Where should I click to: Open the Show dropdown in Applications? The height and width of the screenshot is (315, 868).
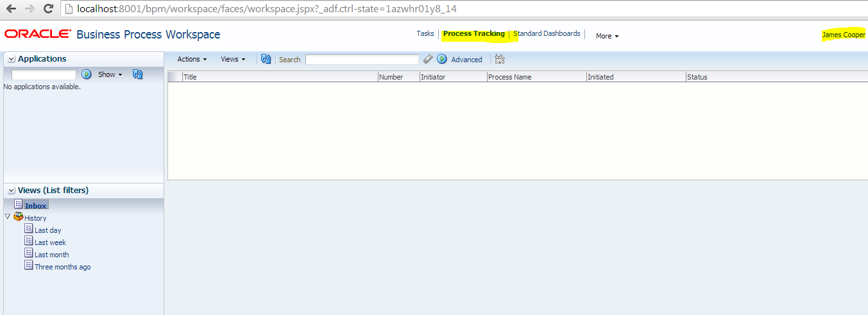pyautogui.click(x=110, y=74)
